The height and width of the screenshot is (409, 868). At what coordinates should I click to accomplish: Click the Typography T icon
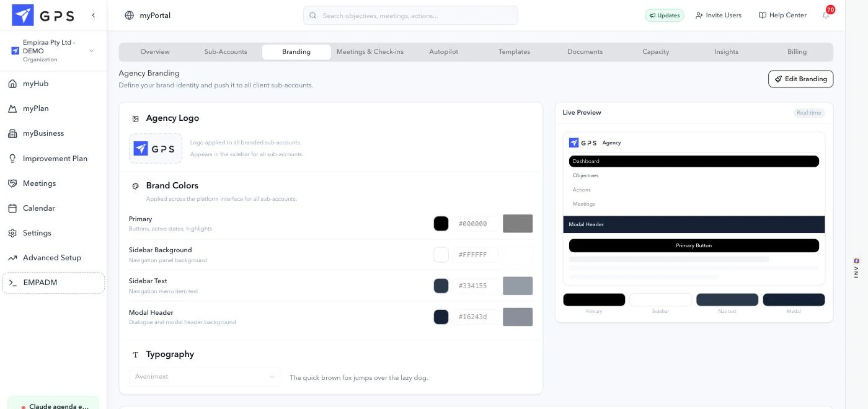[x=136, y=354]
